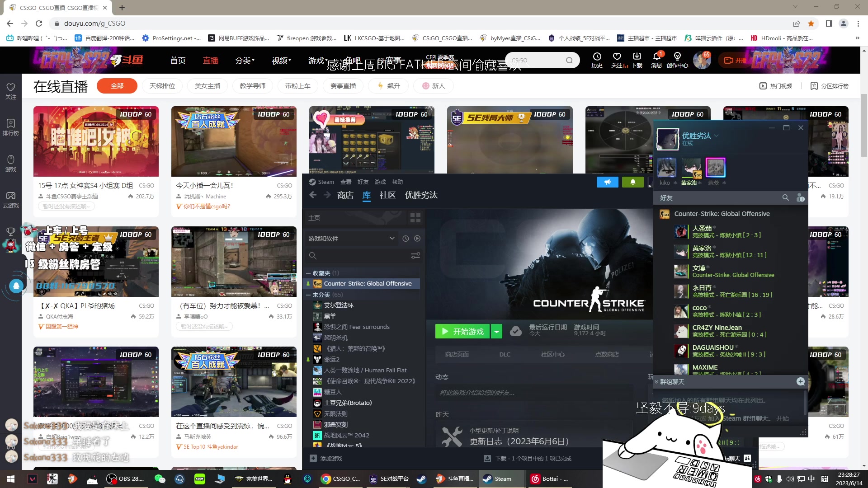Go forward with Steam navigation arrow
The height and width of the screenshot is (488, 868).
pos(327,195)
